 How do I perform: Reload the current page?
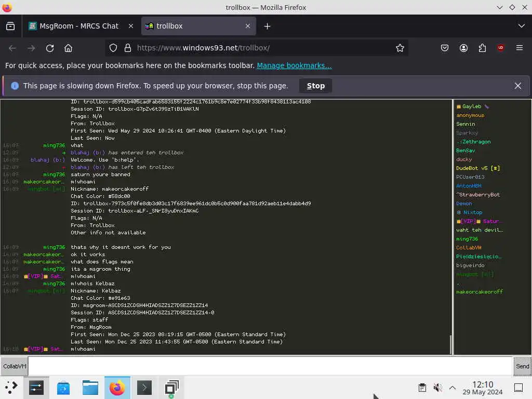pyautogui.click(x=50, y=48)
